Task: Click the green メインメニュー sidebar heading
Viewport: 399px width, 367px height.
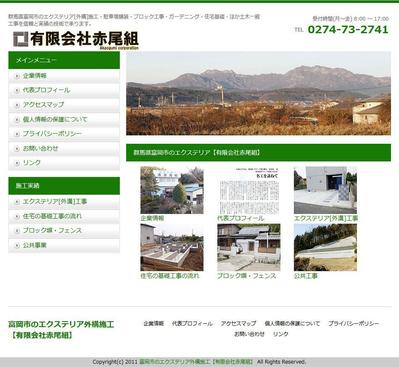Action: click(x=64, y=60)
